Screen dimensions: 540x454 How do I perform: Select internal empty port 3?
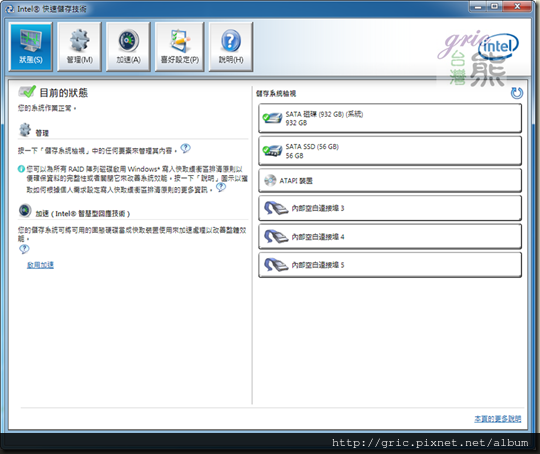(x=390, y=208)
